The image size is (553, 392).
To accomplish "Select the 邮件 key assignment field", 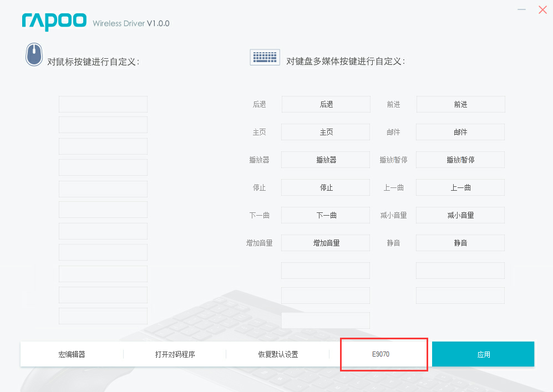I will pos(460,132).
